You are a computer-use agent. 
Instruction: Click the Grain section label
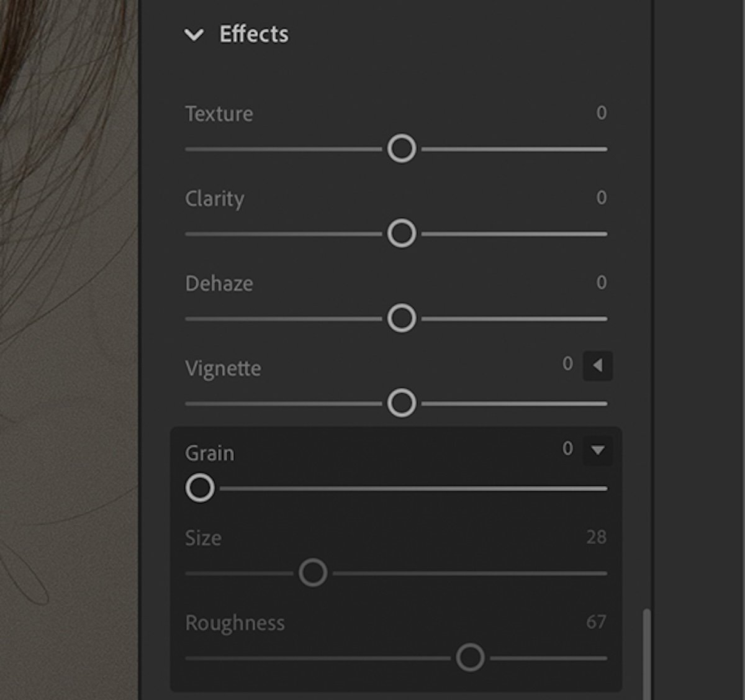[x=209, y=453]
